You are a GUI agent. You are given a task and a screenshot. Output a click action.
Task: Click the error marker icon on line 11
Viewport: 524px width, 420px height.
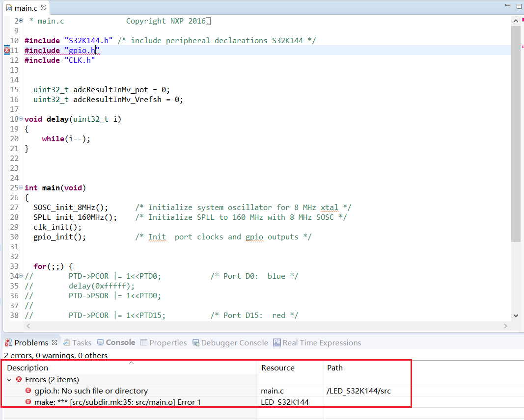click(6, 50)
